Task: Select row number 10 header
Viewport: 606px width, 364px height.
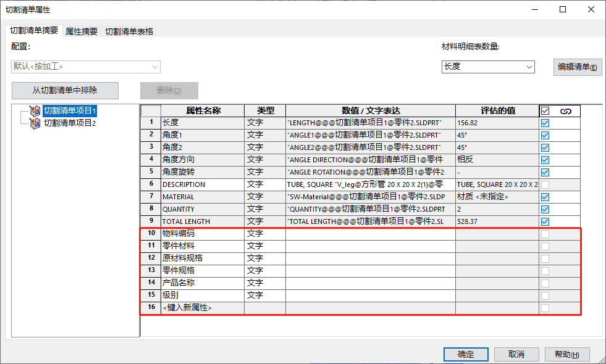Action: pos(151,234)
